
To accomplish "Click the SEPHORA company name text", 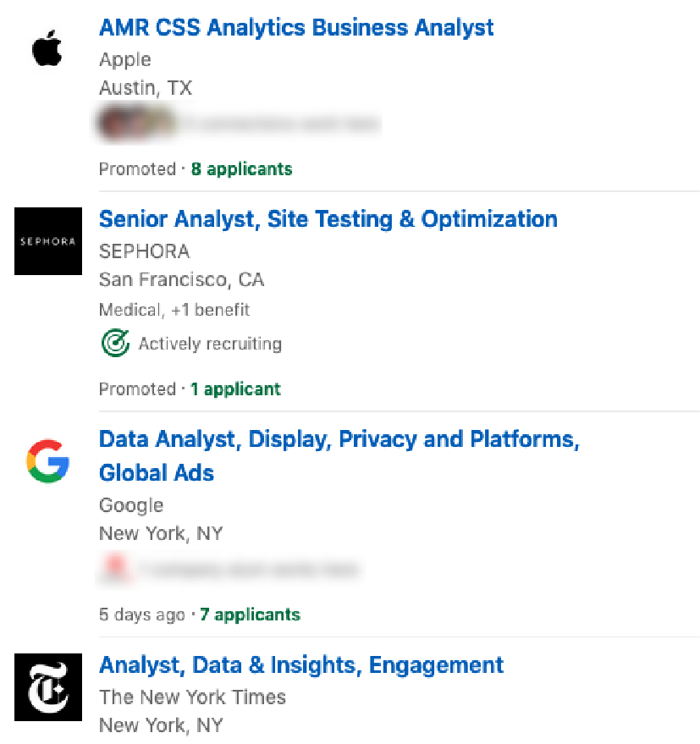I will [x=144, y=251].
